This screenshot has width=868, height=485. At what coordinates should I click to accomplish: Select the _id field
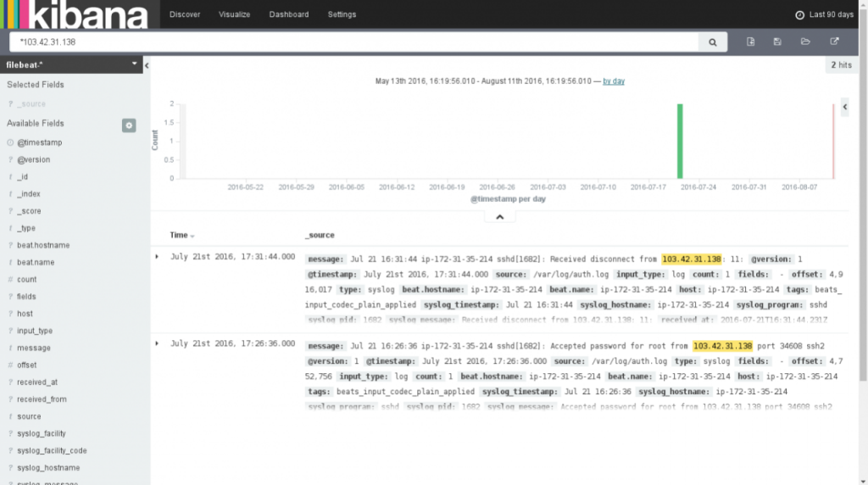click(22, 177)
